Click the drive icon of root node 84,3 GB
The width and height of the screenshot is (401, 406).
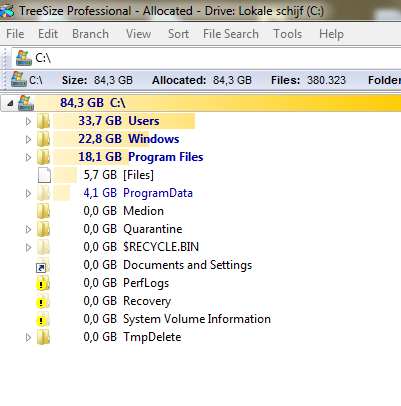(26, 103)
